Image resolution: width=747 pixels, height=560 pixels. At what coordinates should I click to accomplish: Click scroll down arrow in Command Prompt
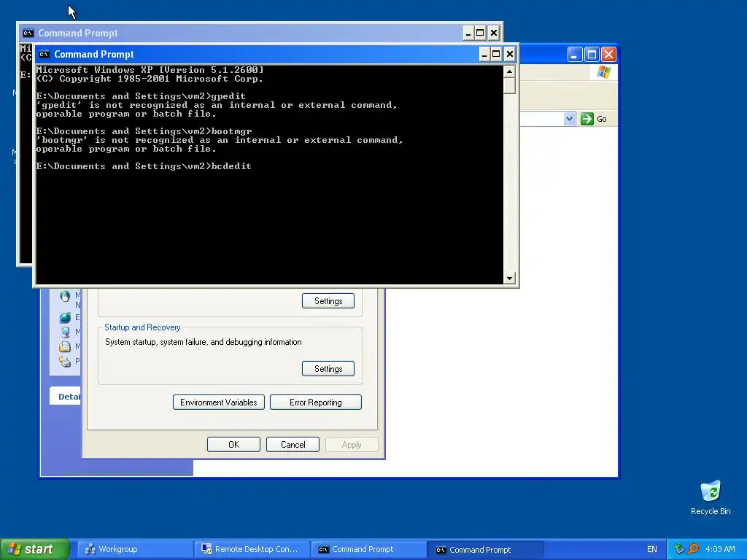coord(509,279)
